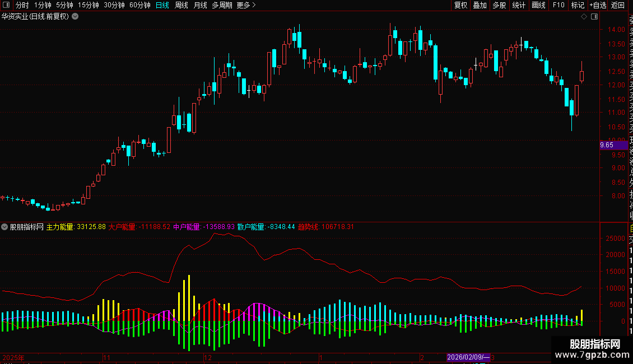Expand dropdown beside 华资实业 chart title
Screen dimensions: 633x364
[x=75, y=17]
